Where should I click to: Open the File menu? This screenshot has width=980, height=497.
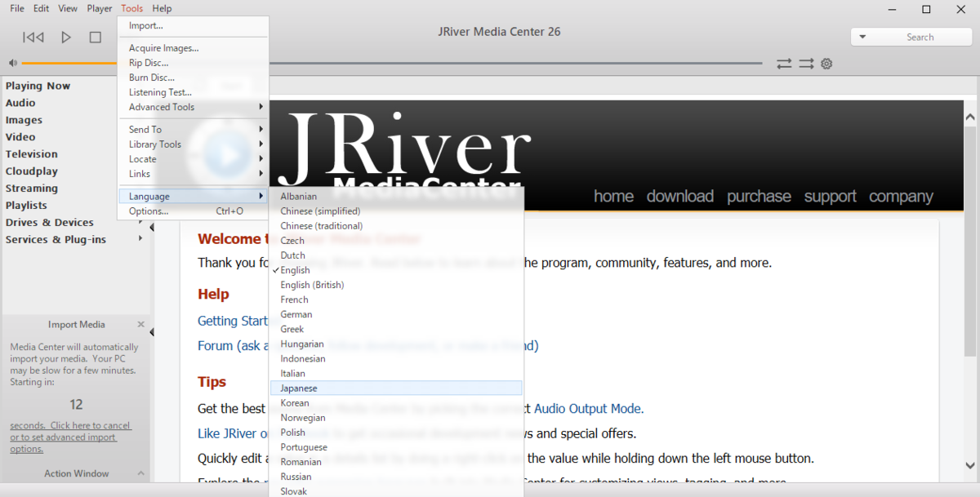click(x=16, y=8)
